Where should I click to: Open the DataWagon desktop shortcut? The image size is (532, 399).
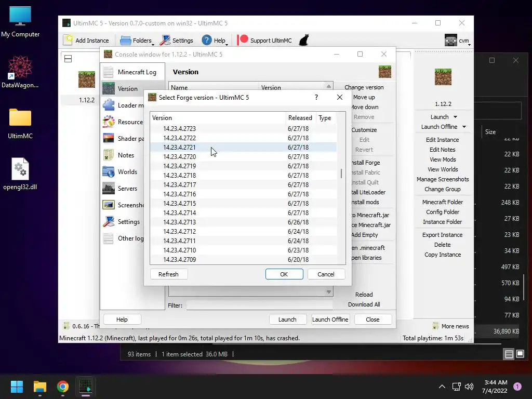[20, 72]
